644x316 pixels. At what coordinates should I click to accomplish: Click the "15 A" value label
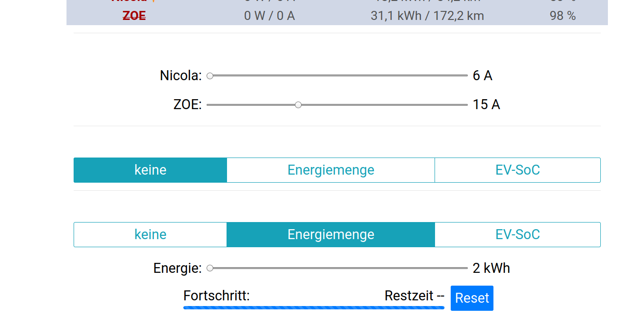[486, 104]
